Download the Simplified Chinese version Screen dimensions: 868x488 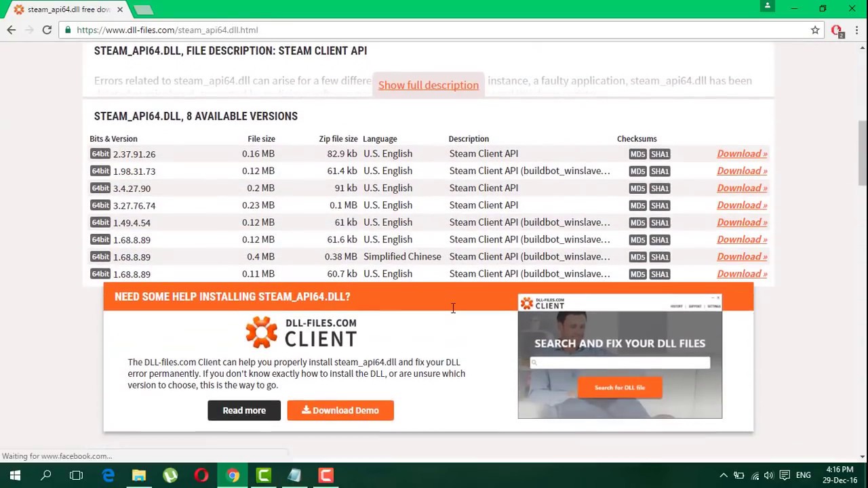[x=742, y=256]
